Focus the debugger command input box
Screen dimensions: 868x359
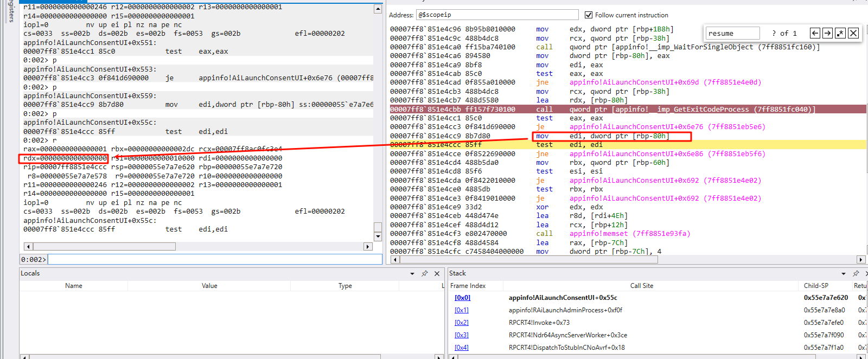pyautogui.click(x=215, y=259)
